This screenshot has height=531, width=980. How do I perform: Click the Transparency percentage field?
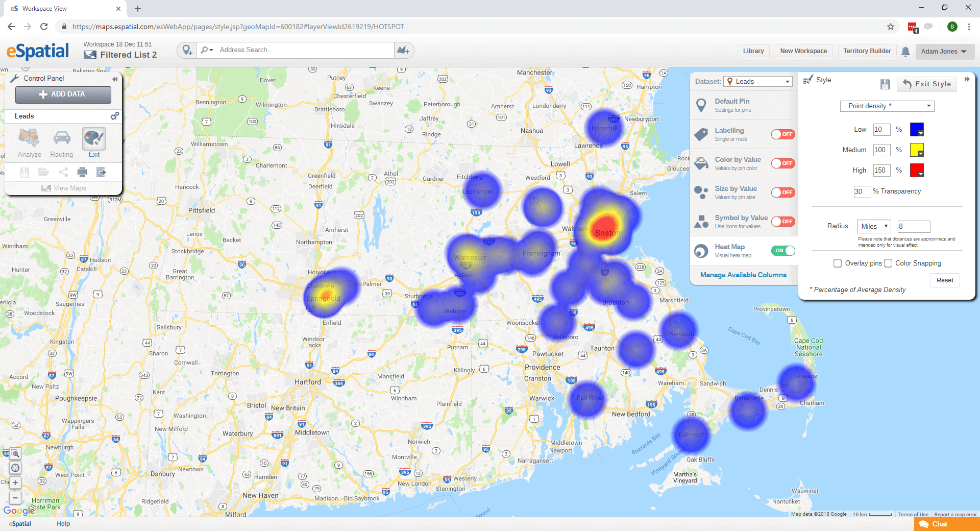pos(862,191)
